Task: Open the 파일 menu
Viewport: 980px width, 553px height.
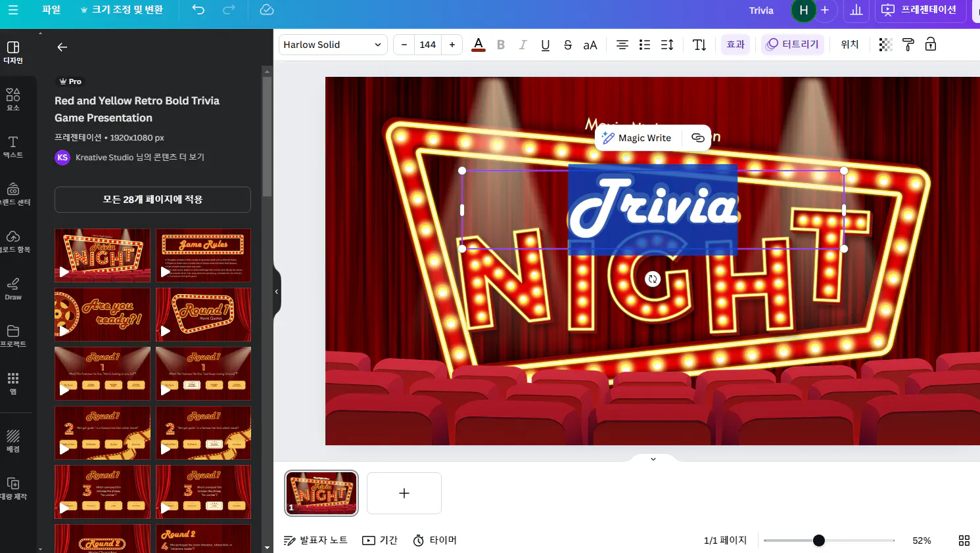Action: 51,10
